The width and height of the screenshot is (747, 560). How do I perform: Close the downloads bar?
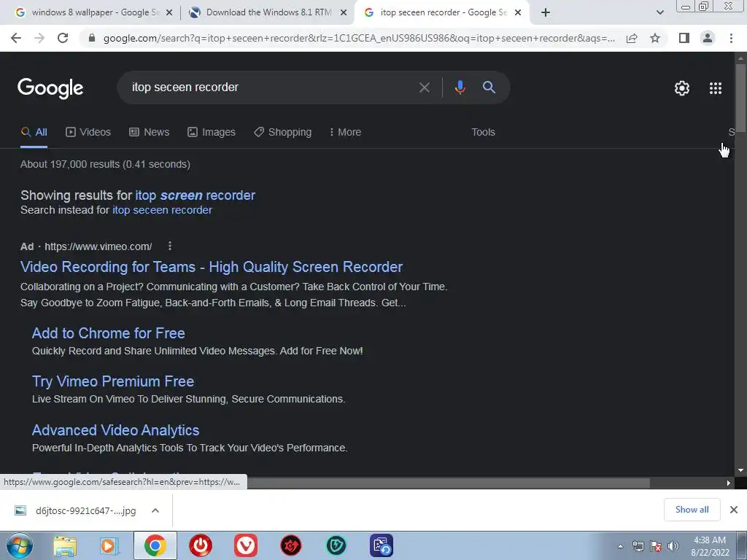(734, 510)
